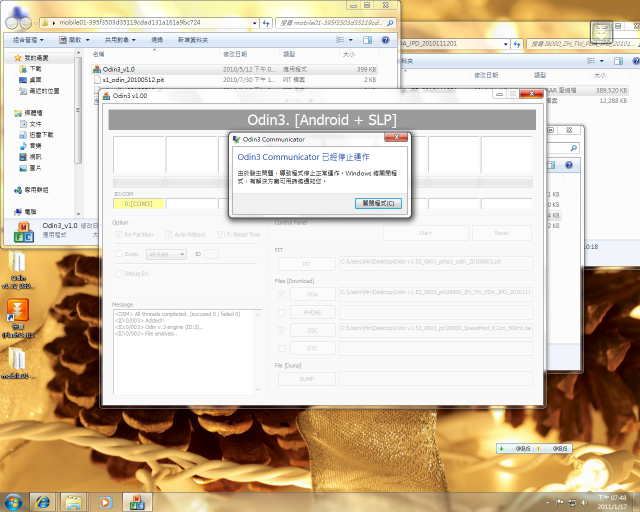Uncheck the CSC file checkbox

click(281, 330)
